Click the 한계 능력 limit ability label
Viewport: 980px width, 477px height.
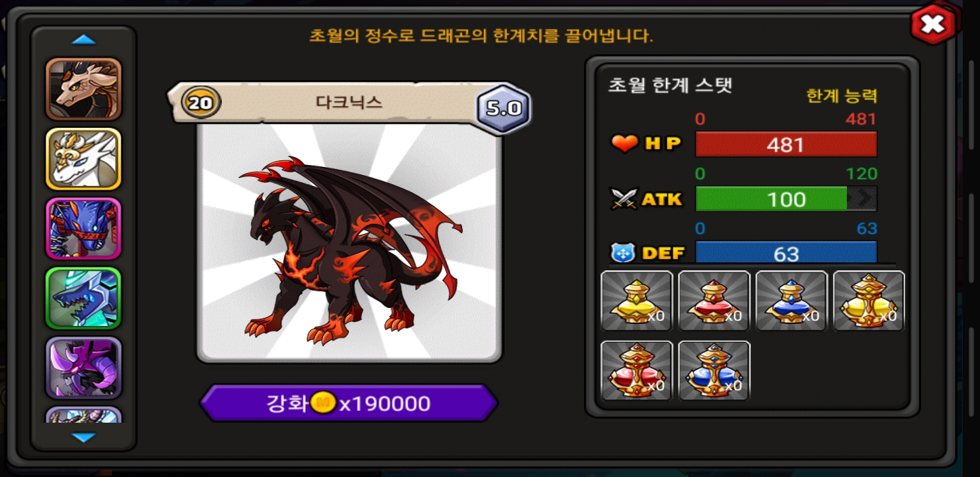(x=842, y=96)
